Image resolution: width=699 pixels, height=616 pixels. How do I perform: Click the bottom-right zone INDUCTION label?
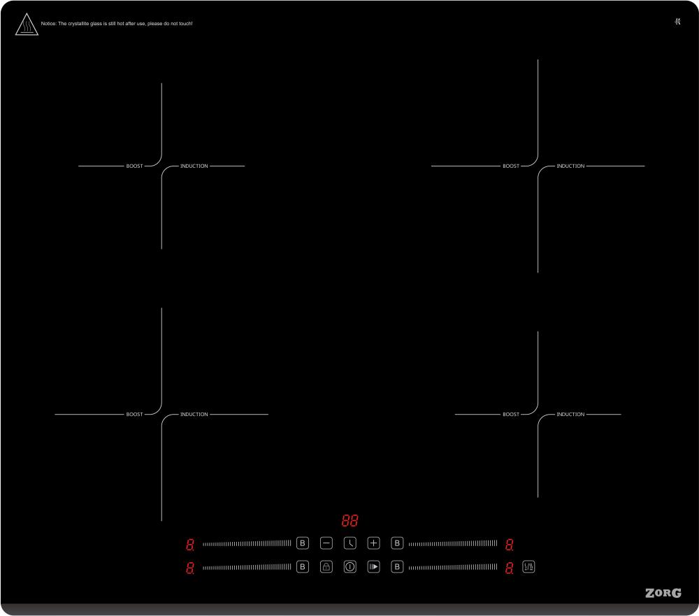click(570, 415)
